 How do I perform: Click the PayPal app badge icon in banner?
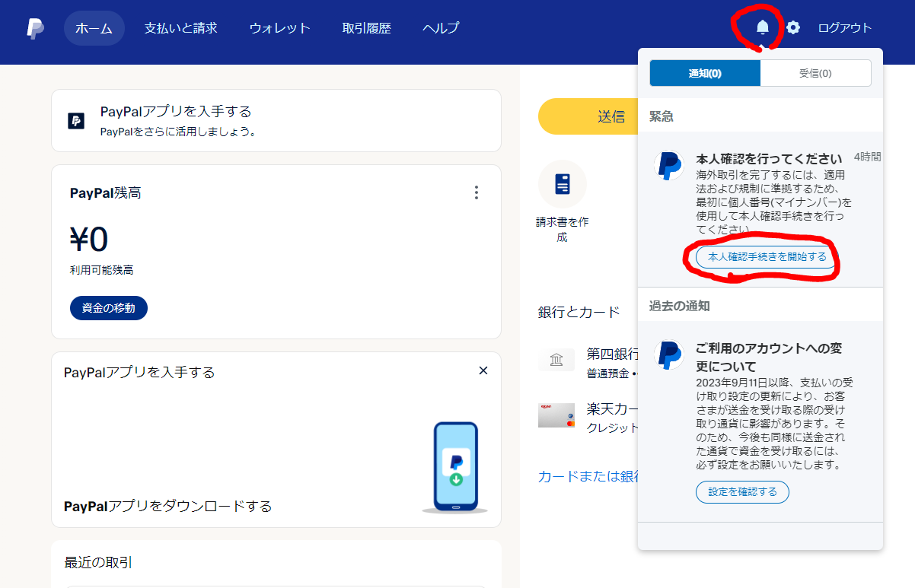75,120
